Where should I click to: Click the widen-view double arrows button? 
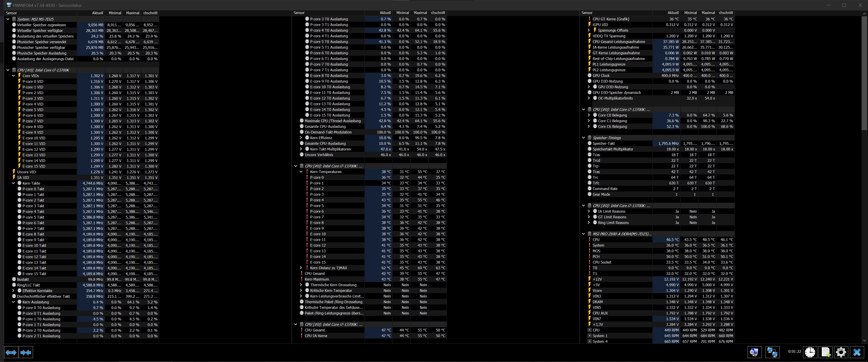point(11,352)
